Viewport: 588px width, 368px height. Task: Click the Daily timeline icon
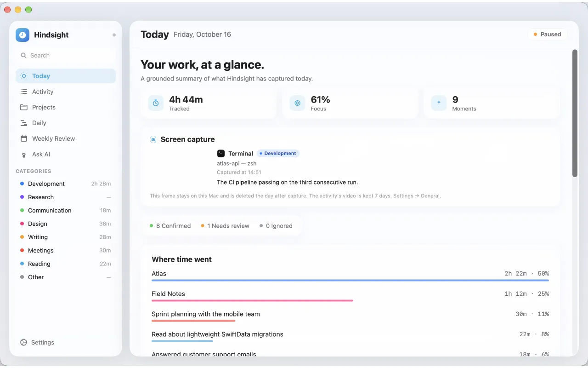pyautogui.click(x=24, y=123)
